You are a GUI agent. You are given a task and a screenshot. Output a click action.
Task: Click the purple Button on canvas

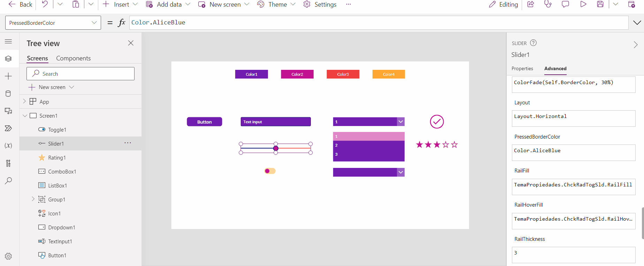point(205,122)
